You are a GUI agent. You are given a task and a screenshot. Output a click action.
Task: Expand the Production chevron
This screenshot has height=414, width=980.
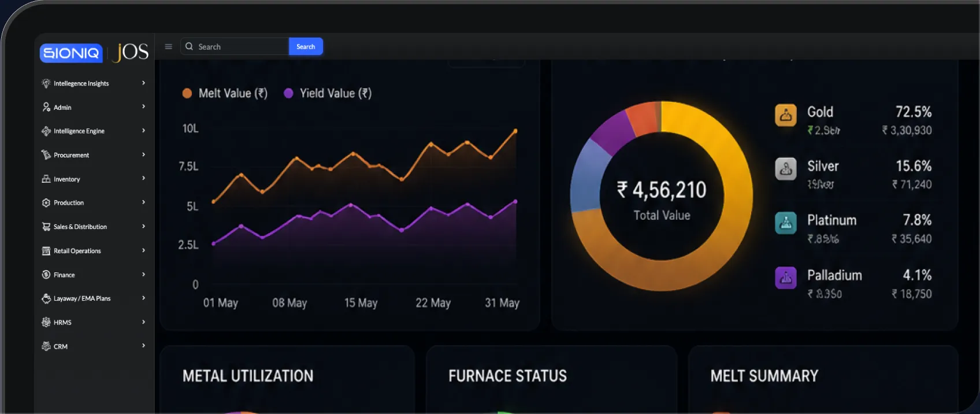[x=143, y=202]
